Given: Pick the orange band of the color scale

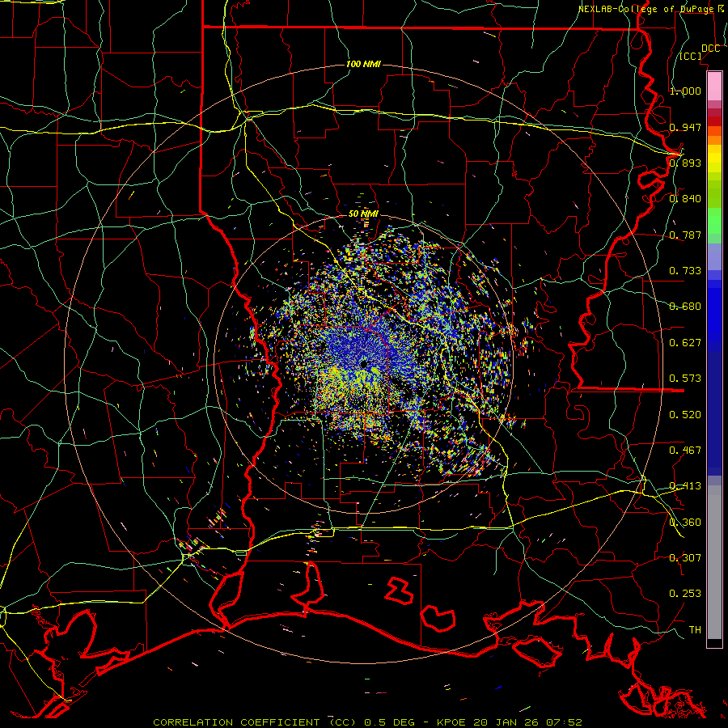Looking at the screenshot, I should [x=714, y=136].
